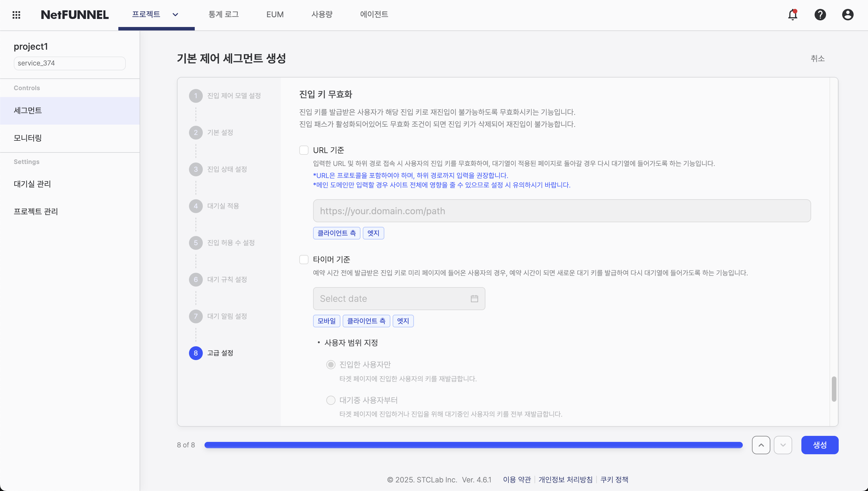Click the up chevron near the progress bar
868x491 pixels.
[761, 445]
